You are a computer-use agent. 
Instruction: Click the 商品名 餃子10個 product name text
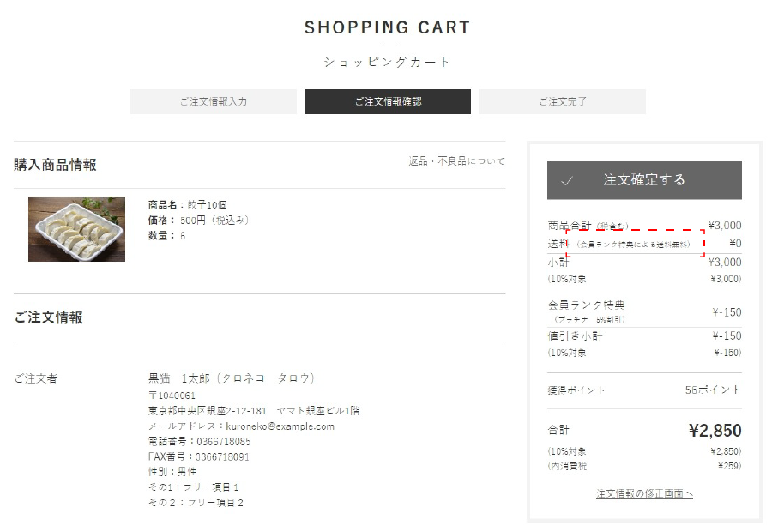pos(187,204)
